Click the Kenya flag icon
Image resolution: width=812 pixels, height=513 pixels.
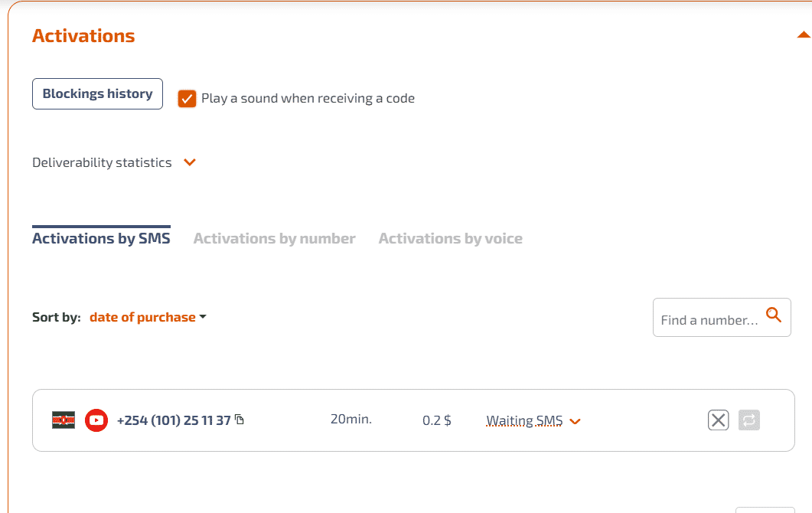[x=64, y=420]
